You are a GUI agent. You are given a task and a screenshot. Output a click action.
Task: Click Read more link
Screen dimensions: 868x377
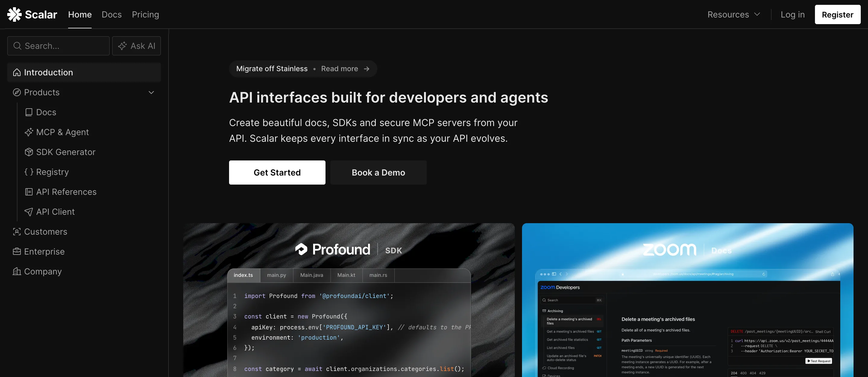[x=339, y=69]
